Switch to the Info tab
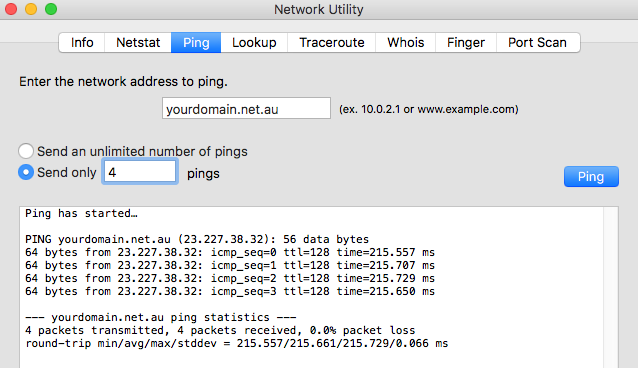Viewport: 638px width, 368px height. (82, 42)
